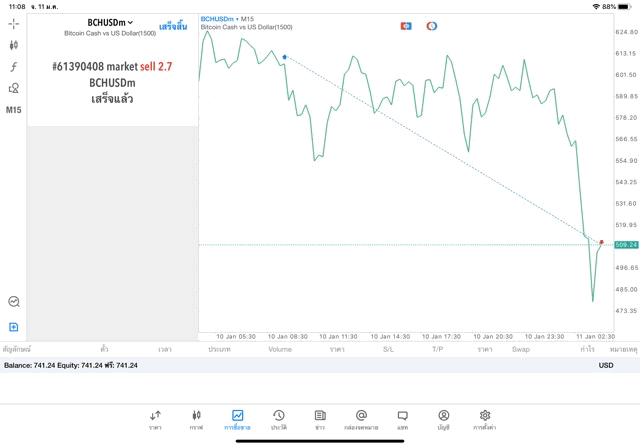Open the drawing objects shapes tool

(x=14, y=88)
